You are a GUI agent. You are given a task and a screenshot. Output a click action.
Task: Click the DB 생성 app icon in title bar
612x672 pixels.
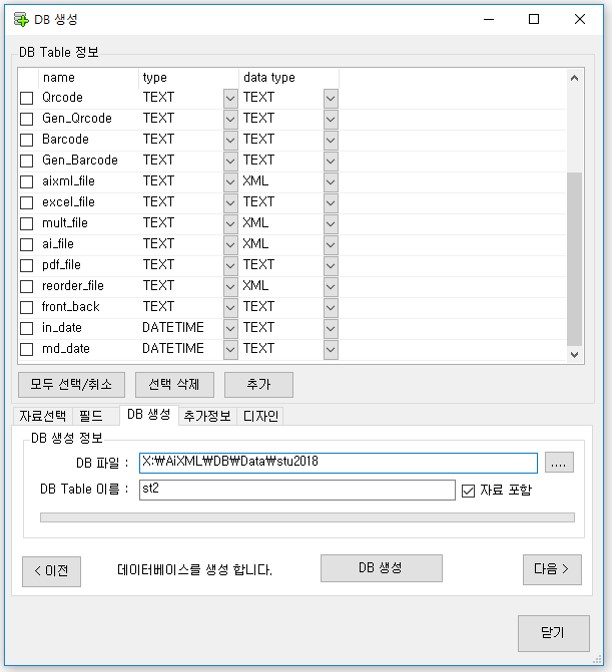(20, 19)
